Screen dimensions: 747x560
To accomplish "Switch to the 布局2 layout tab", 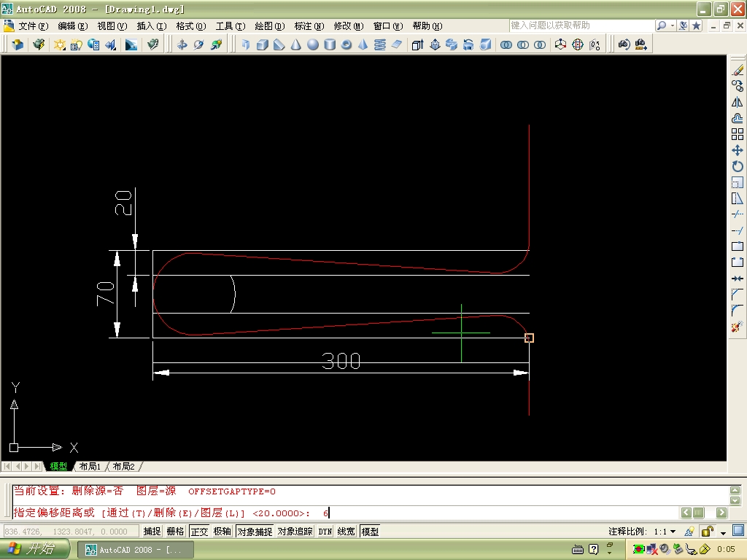I will [x=124, y=467].
